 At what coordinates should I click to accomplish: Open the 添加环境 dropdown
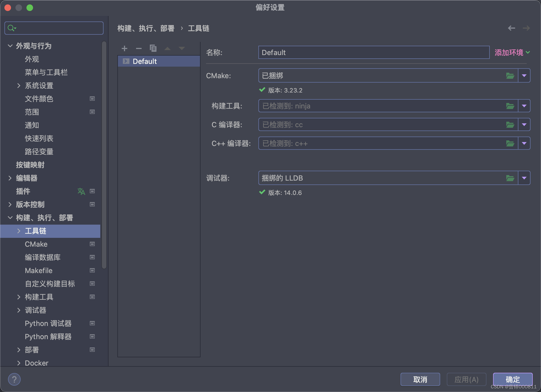click(x=511, y=52)
